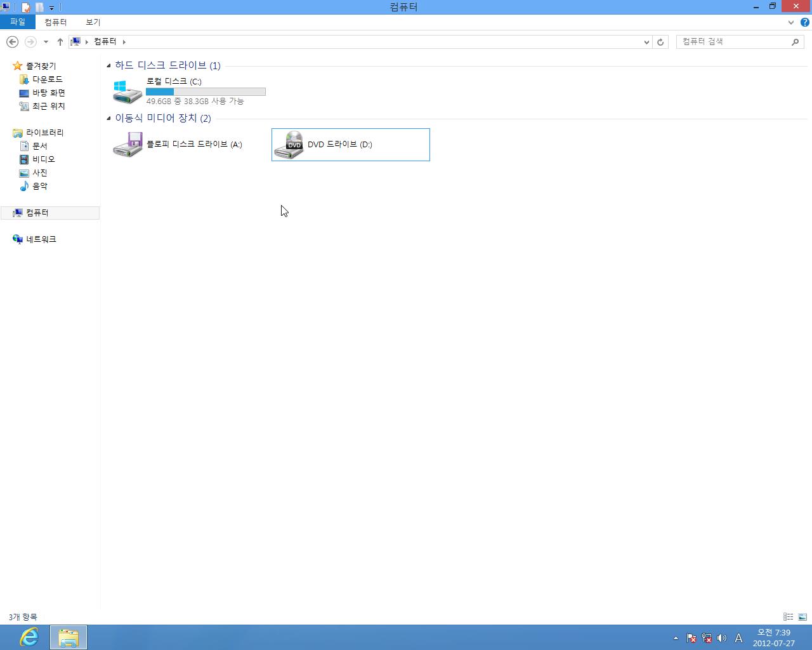
Task: Open the 문서 library
Action: (x=40, y=146)
